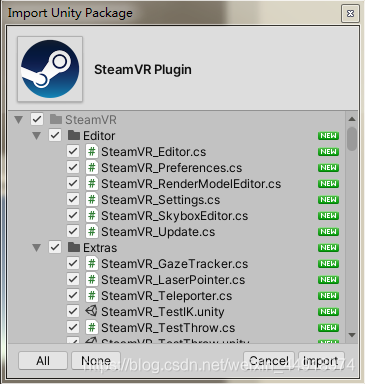Collapse the SteamVR root folder triangle

click(19, 120)
